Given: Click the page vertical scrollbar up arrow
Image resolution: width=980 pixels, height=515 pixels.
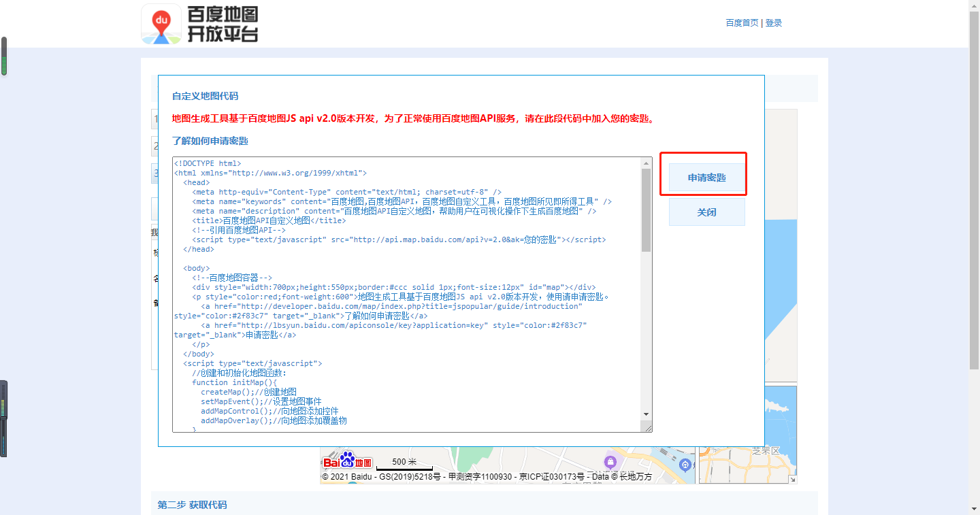Looking at the screenshot, I should click(974, 5).
